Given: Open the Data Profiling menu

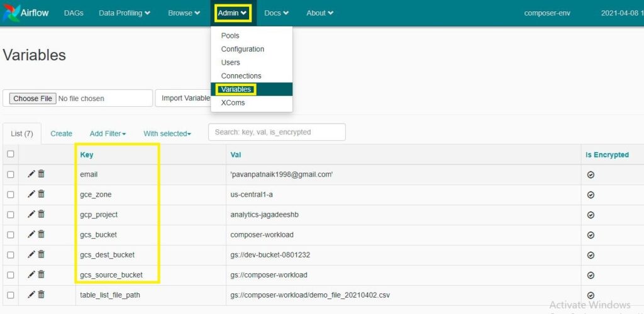Looking at the screenshot, I should click(124, 13).
